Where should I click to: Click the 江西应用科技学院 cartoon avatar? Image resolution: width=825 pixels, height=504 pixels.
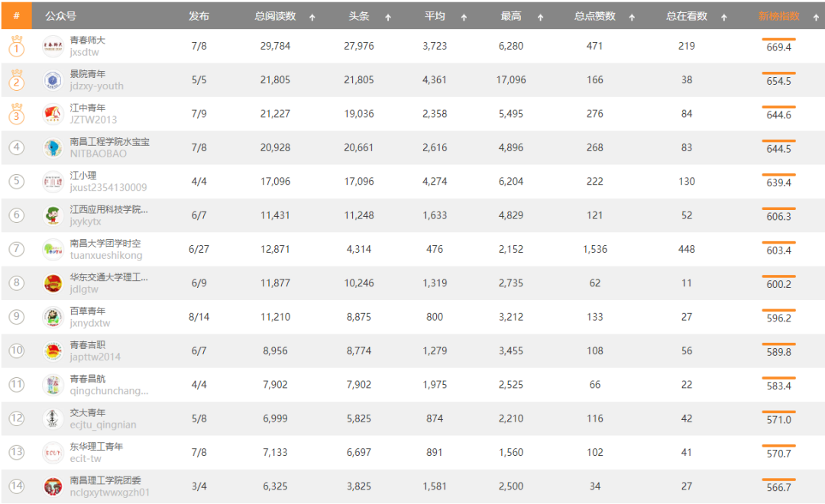pyautogui.click(x=53, y=215)
